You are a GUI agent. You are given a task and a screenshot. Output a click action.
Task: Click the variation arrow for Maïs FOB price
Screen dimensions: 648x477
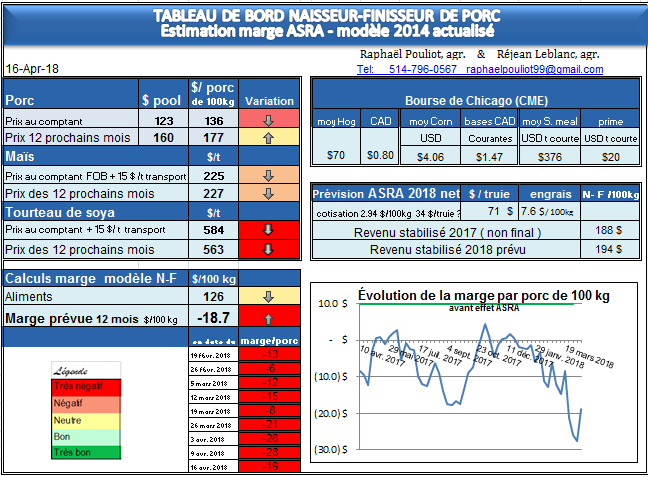tap(268, 175)
